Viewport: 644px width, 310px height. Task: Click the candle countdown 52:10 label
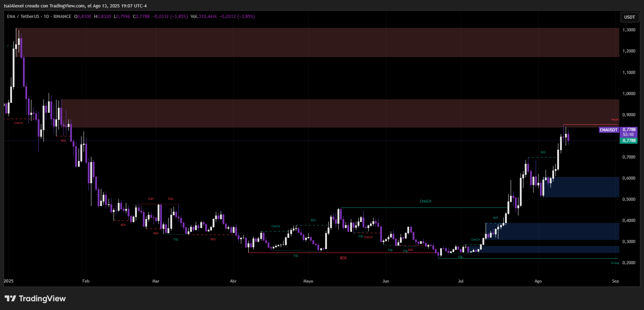pos(628,135)
